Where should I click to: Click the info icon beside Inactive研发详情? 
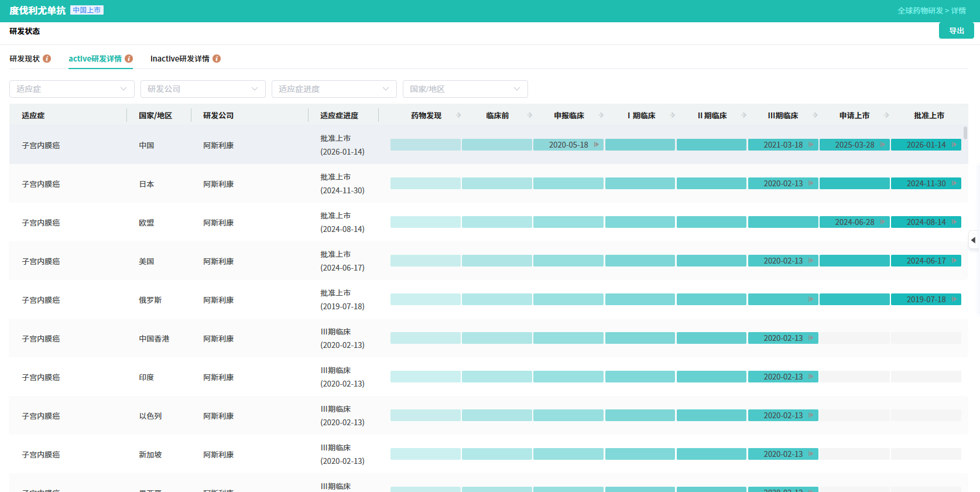(x=217, y=59)
